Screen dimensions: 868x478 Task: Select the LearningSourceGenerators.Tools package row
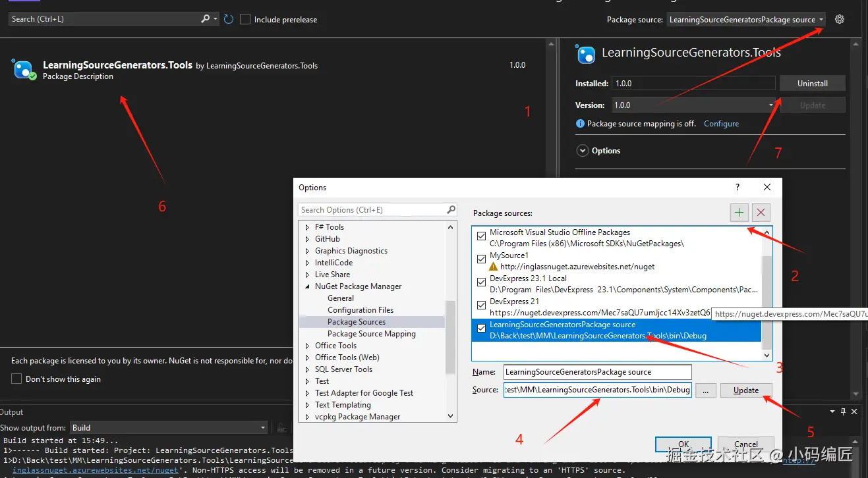(274, 70)
